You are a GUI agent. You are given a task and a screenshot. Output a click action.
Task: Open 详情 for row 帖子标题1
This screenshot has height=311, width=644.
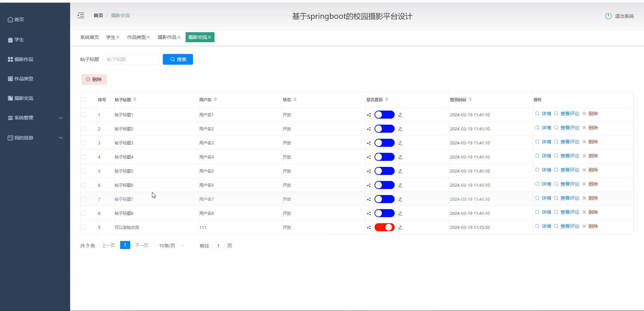(x=543, y=114)
